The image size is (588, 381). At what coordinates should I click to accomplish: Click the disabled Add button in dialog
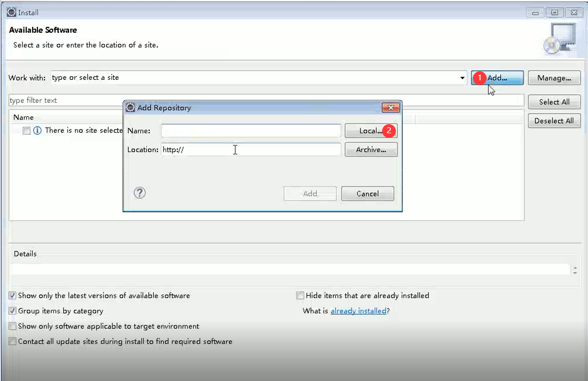310,194
